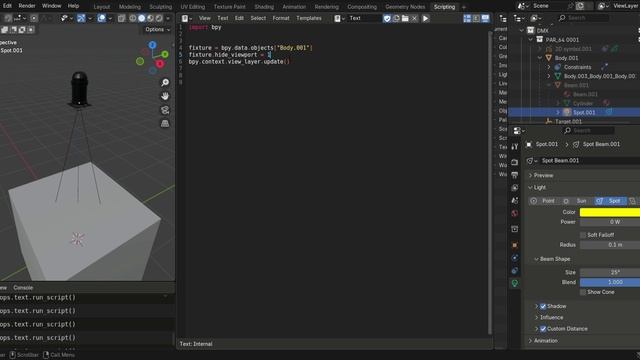This screenshot has height=360, width=640.
Task: Uncheck the Custom Distance checkbox
Action: click(x=543, y=329)
